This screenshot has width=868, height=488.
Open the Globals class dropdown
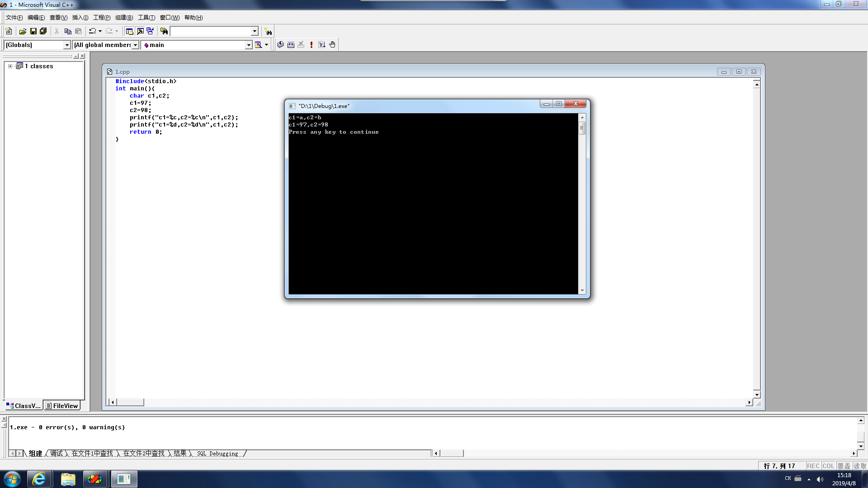click(67, 45)
